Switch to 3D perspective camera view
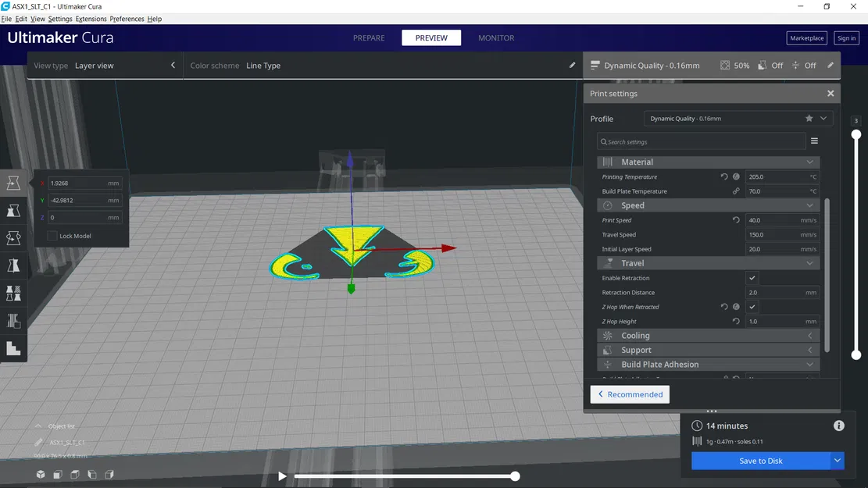Screen dimensions: 868x488 point(41,474)
